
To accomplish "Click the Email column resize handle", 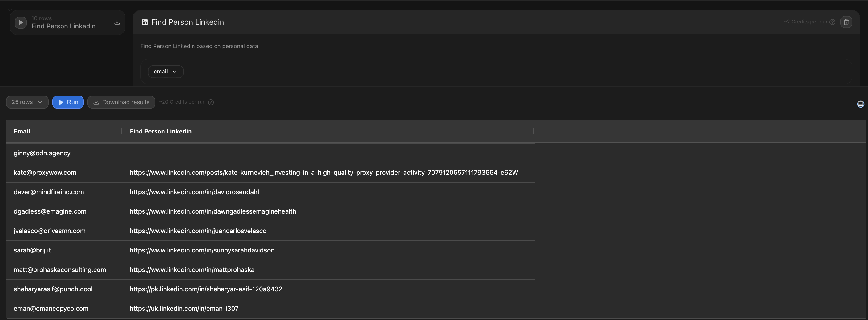I will pos(122,131).
